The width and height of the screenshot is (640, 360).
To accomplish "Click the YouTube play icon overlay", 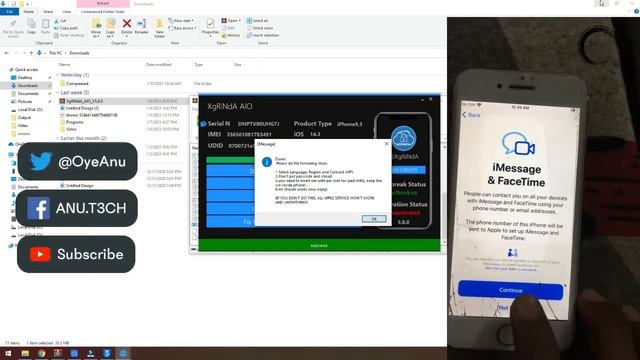I will coord(40,254).
